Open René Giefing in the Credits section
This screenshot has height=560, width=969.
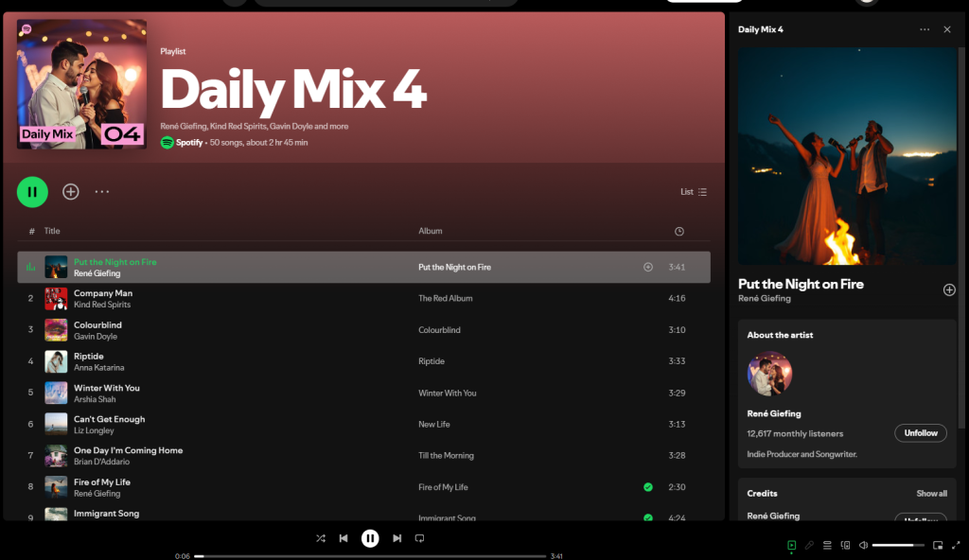[773, 516]
